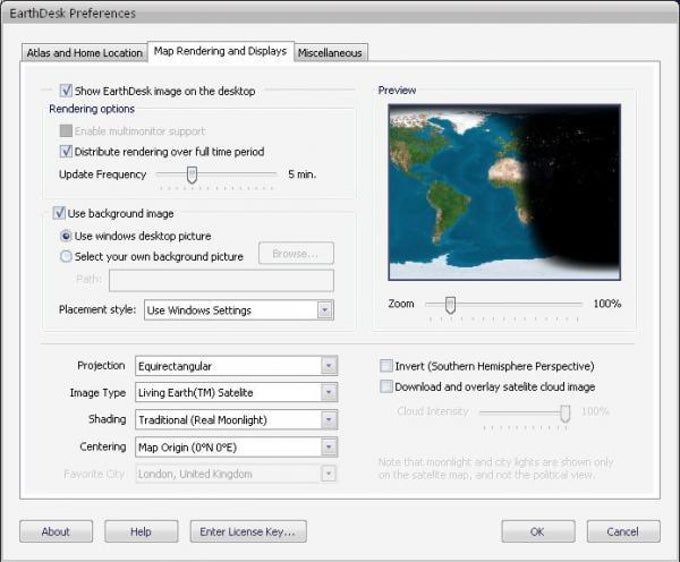The width and height of the screenshot is (680, 562).
Task: Open the Shading dropdown
Action: click(x=236, y=420)
